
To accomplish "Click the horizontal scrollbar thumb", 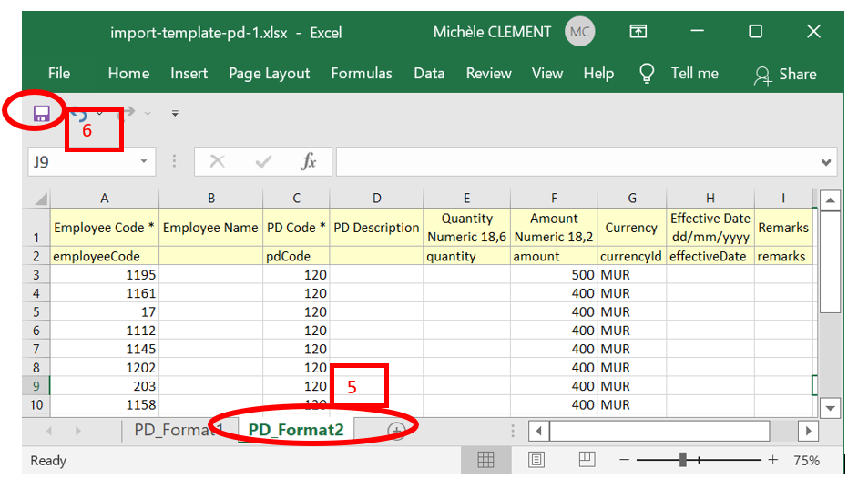I will click(659, 431).
